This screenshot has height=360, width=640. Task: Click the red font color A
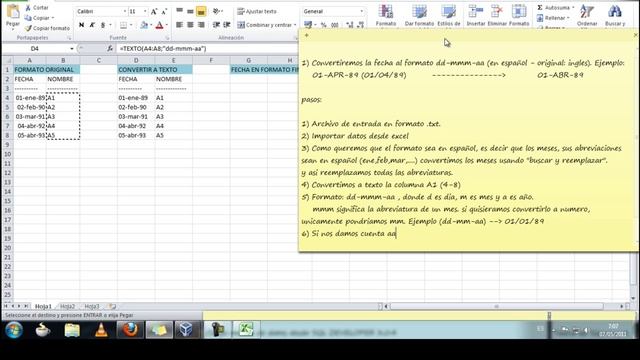point(160,25)
